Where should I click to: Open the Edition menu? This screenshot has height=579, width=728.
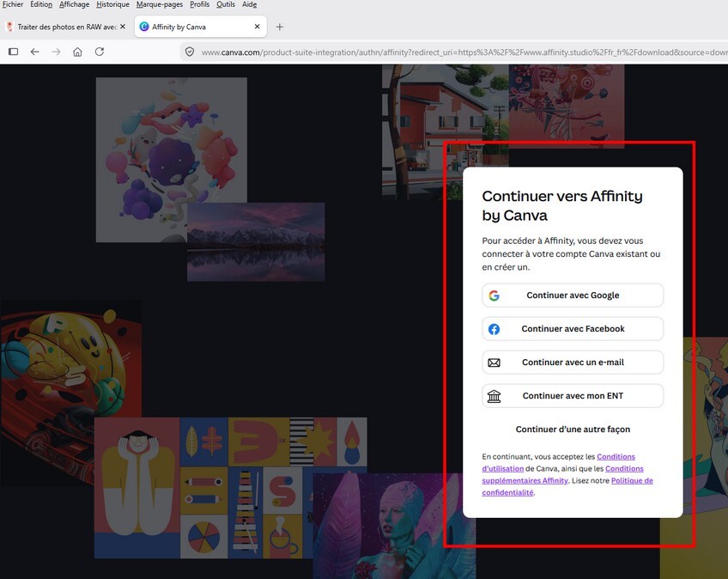[41, 4]
